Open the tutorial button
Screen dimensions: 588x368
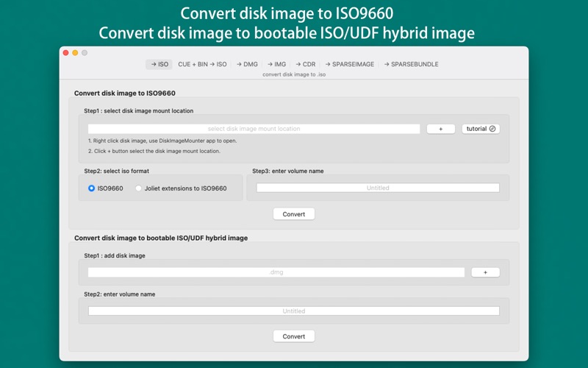click(481, 129)
